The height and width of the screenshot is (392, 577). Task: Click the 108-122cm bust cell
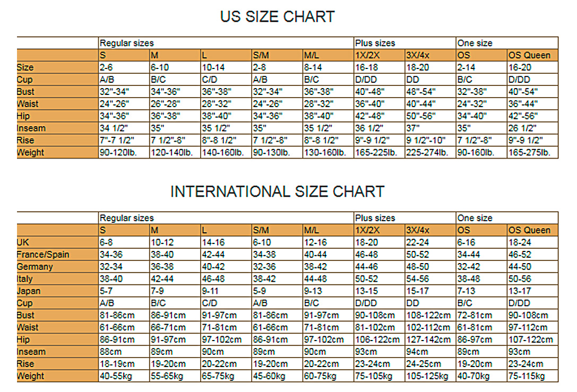point(429,316)
